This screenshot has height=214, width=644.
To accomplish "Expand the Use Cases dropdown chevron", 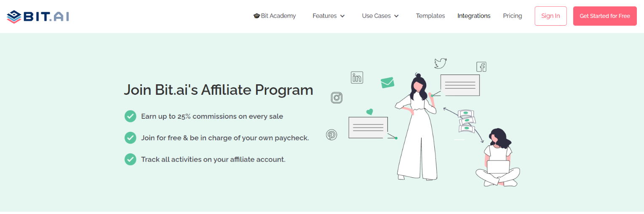I will [x=396, y=16].
